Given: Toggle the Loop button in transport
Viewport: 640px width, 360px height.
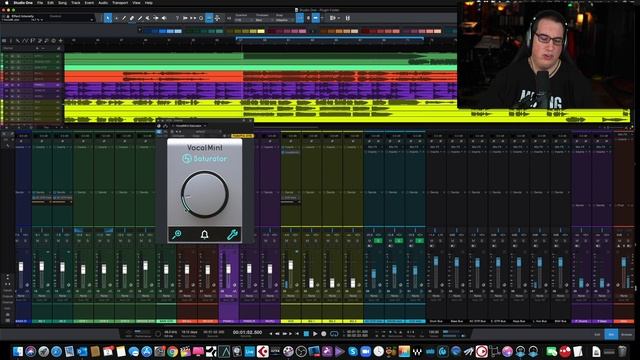Looking at the screenshot, I should [334, 333].
